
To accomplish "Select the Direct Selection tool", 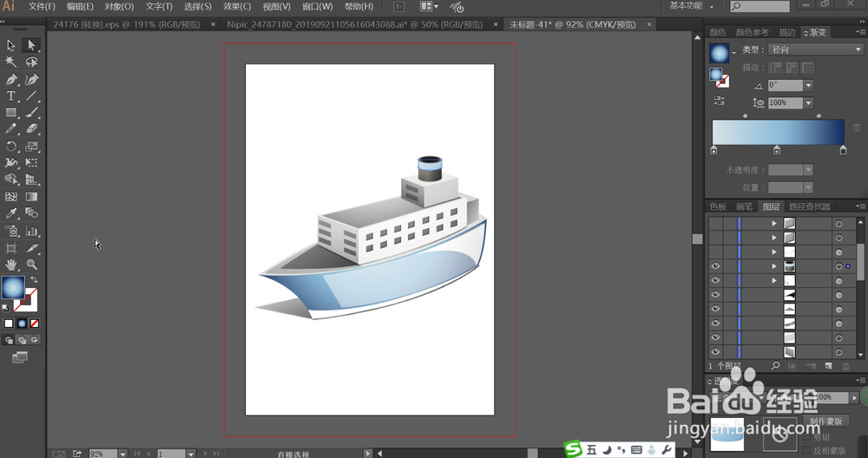I will [31, 45].
